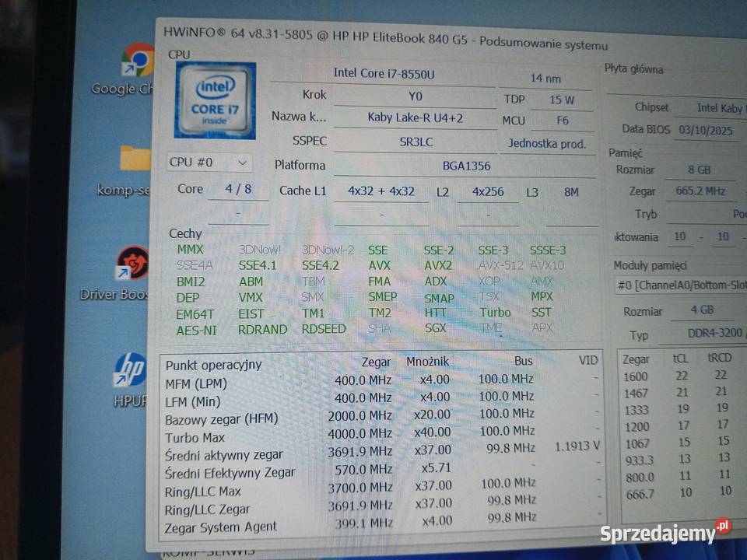The width and height of the screenshot is (747, 560).
Task: Click the Intel Kaby chipset value
Action: click(719, 109)
